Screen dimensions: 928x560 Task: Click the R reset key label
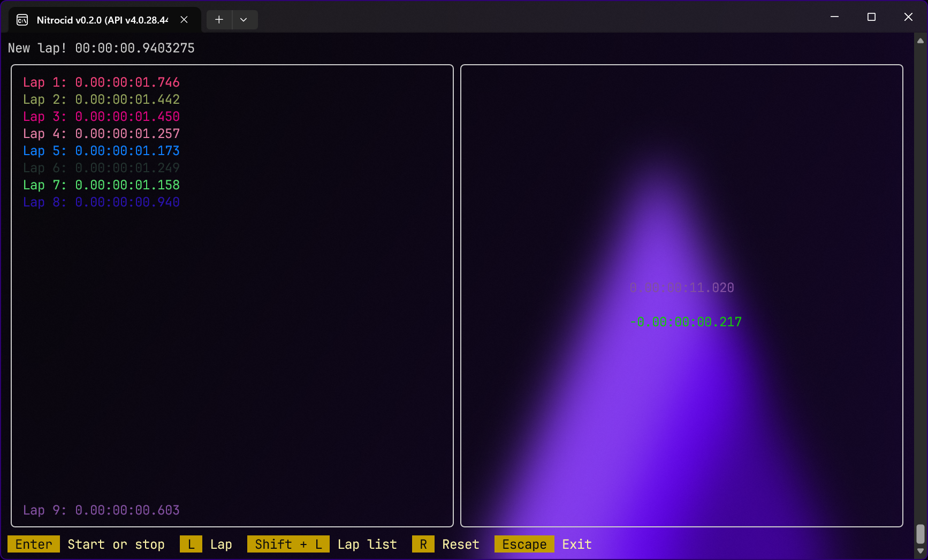pyautogui.click(x=423, y=544)
